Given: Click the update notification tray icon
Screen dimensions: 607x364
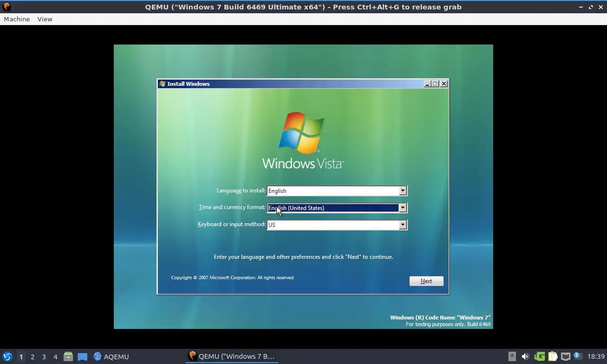Looking at the screenshot, I should click(x=578, y=356).
